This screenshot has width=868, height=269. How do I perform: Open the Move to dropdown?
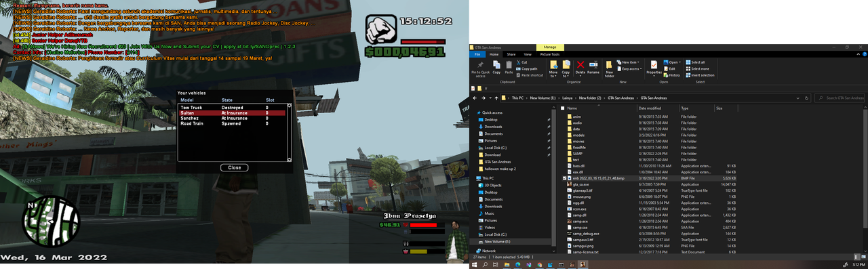553,69
